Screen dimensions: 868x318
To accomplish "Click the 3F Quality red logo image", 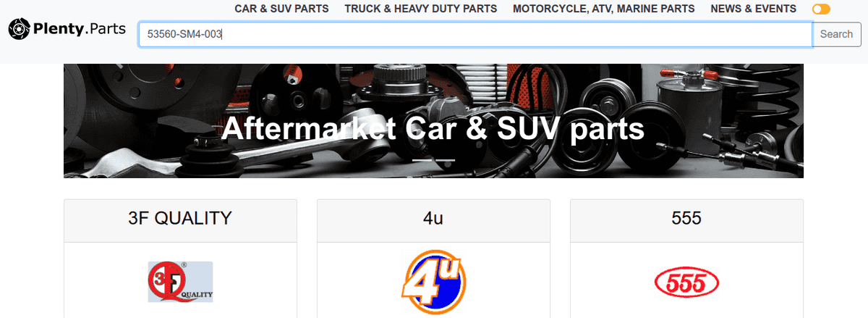I will (180, 281).
